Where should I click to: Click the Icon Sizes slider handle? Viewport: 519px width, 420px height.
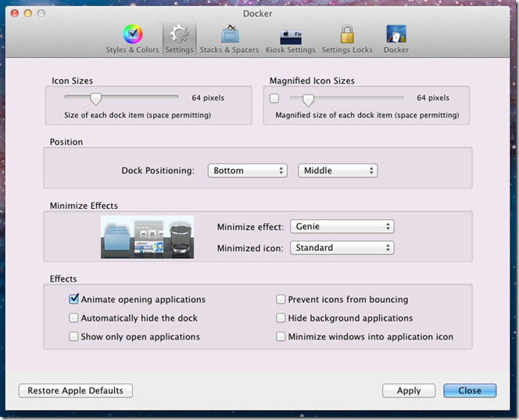(x=95, y=99)
